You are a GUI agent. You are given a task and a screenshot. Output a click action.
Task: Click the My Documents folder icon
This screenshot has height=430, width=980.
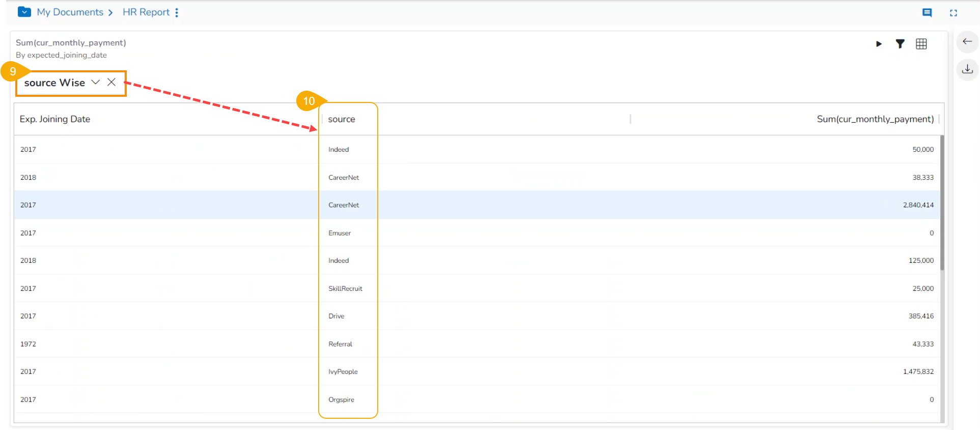(24, 12)
